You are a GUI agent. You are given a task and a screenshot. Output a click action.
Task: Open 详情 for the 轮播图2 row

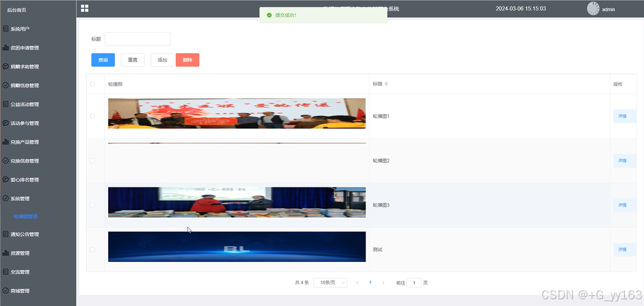[625, 160]
